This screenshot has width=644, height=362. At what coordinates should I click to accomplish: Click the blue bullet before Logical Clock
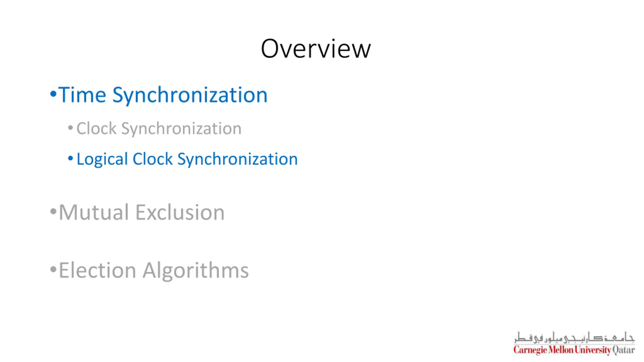(70, 158)
